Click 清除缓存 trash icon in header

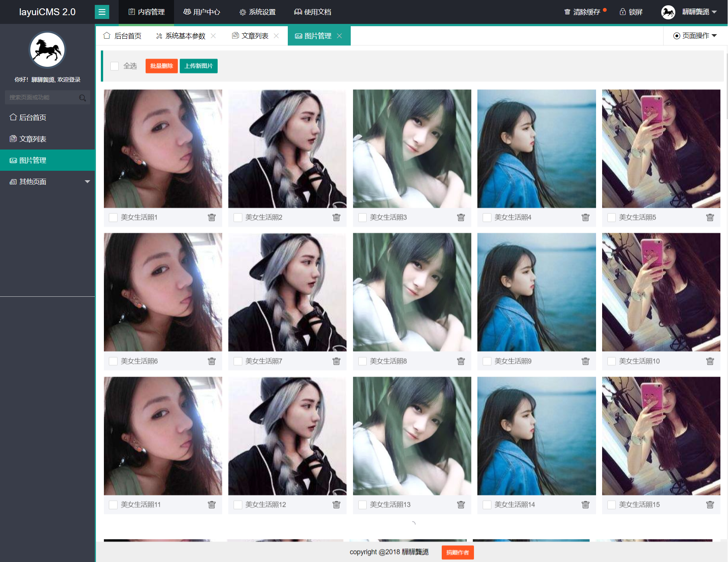pyautogui.click(x=567, y=12)
